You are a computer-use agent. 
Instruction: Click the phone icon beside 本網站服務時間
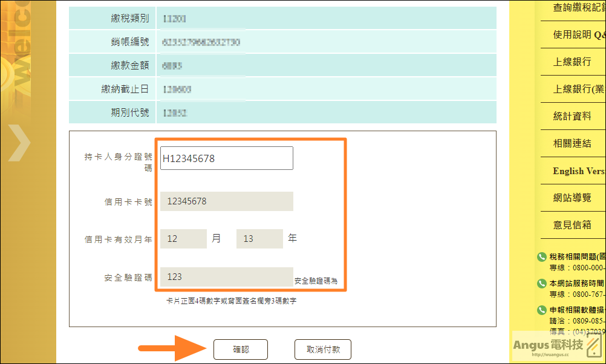point(542,283)
